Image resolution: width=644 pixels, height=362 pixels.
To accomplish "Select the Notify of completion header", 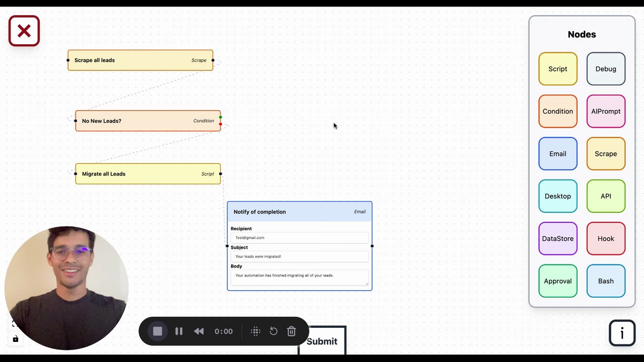I will (299, 212).
